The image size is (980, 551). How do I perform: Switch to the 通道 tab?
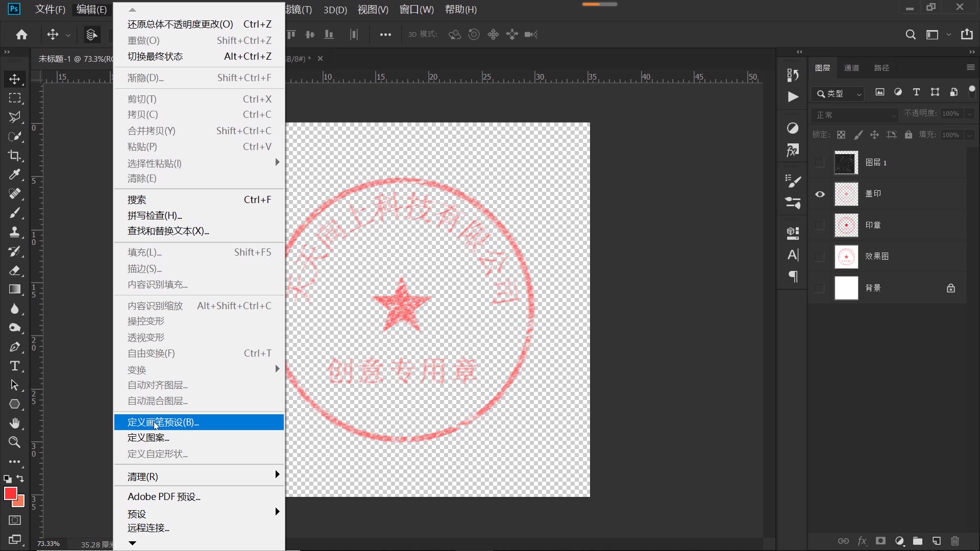click(852, 67)
